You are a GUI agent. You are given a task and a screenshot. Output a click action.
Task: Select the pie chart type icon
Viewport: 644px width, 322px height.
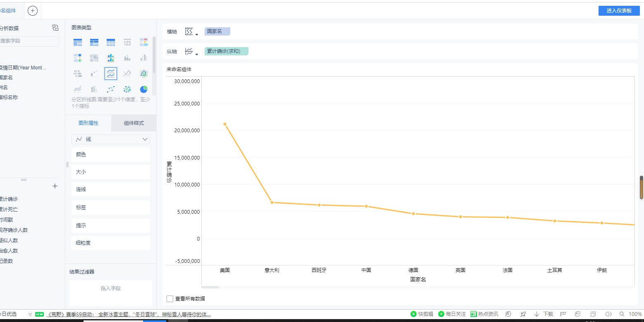143,89
